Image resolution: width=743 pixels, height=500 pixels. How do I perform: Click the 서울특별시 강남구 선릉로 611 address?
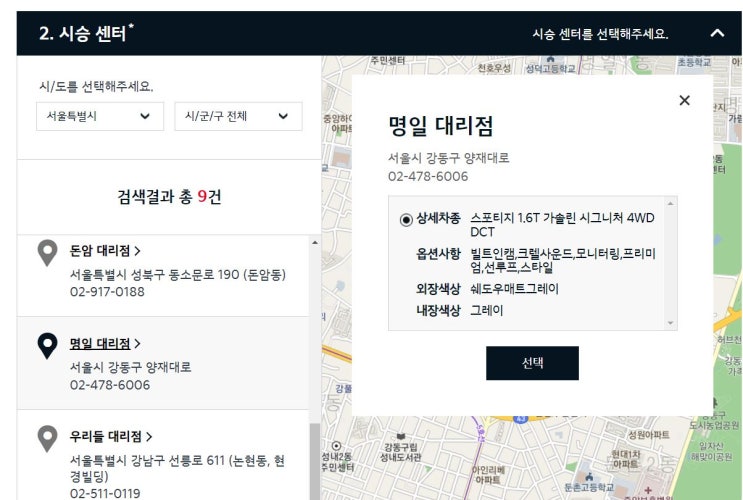coord(177,468)
